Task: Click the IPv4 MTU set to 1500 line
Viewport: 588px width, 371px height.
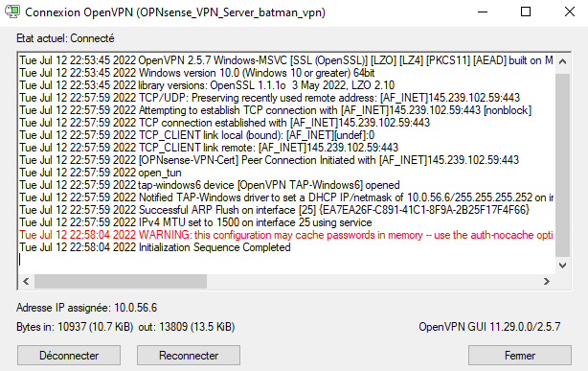Action: [x=195, y=222]
